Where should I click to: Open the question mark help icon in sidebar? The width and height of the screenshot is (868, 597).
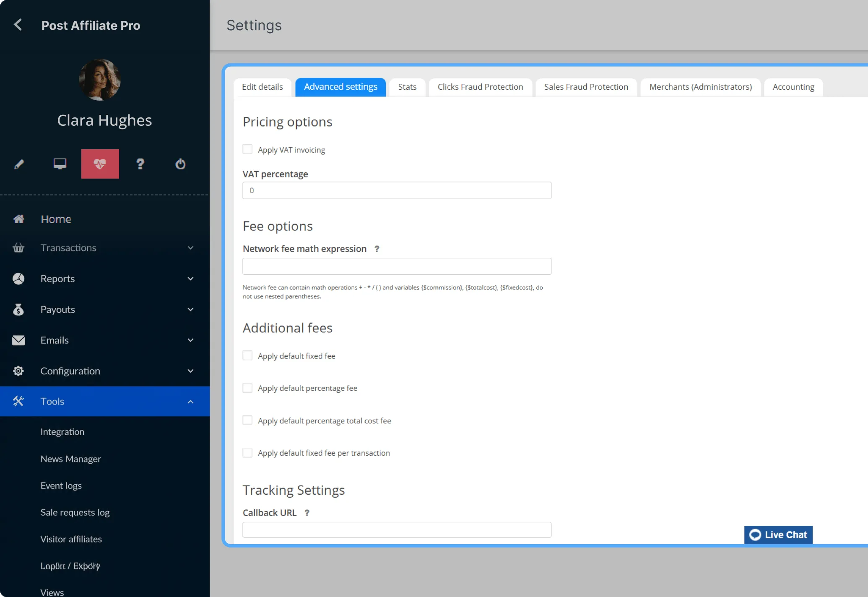tap(140, 164)
